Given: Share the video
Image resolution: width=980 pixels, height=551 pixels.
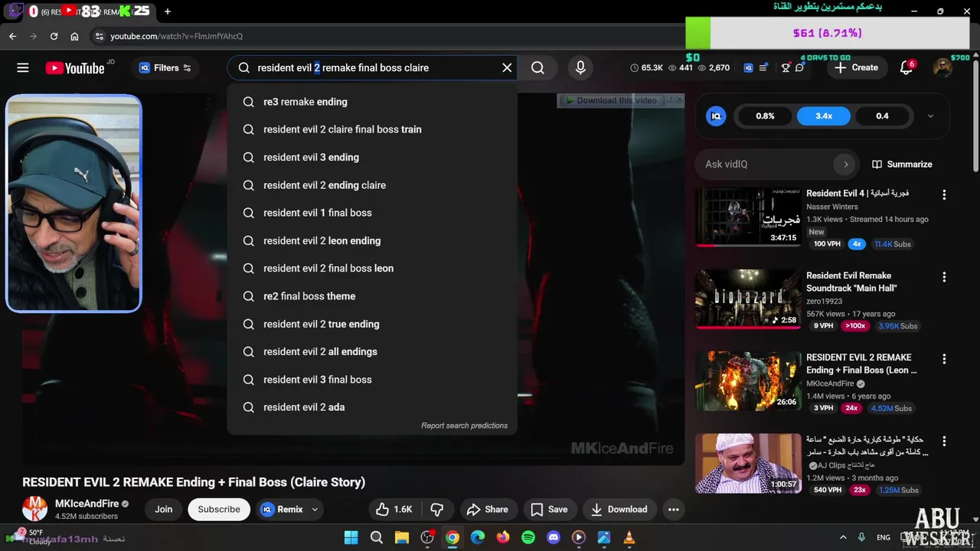Looking at the screenshot, I should coord(487,510).
